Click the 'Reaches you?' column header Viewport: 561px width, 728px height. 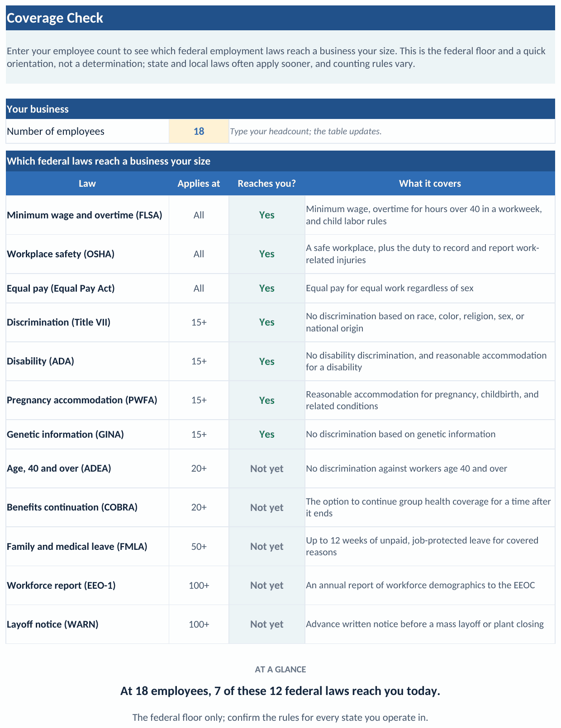(267, 184)
